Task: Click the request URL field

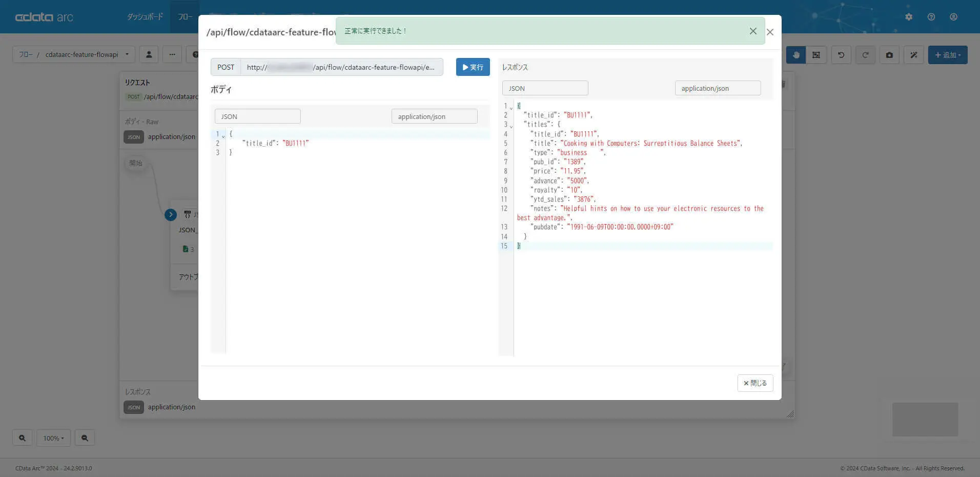Action: pos(342,67)
